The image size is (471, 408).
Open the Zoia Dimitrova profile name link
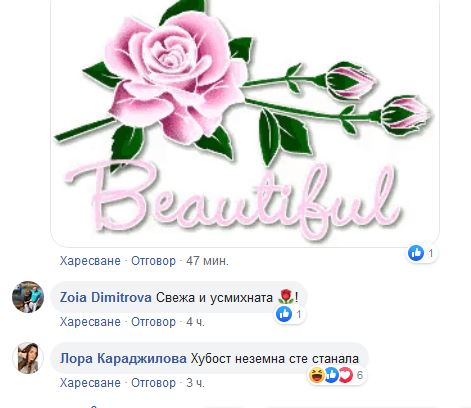coord(106,297)
